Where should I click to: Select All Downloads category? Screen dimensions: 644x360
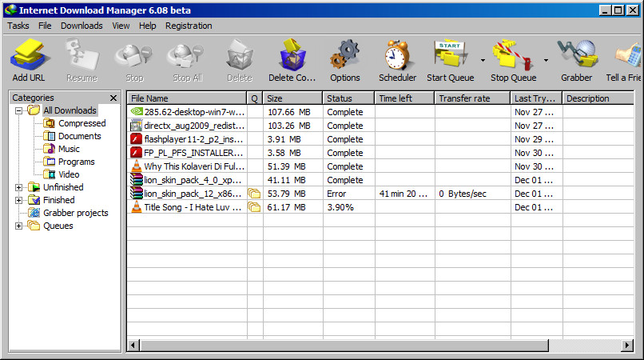(x=70, y=110)
